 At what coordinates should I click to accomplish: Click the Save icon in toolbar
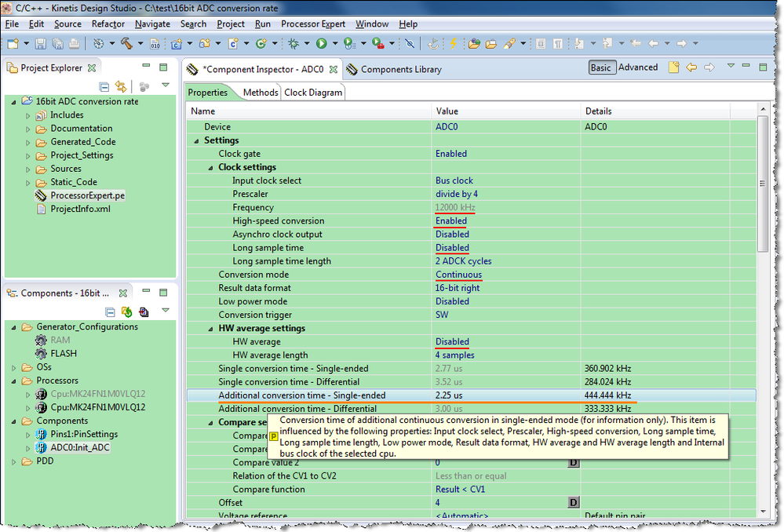[42, 44]
